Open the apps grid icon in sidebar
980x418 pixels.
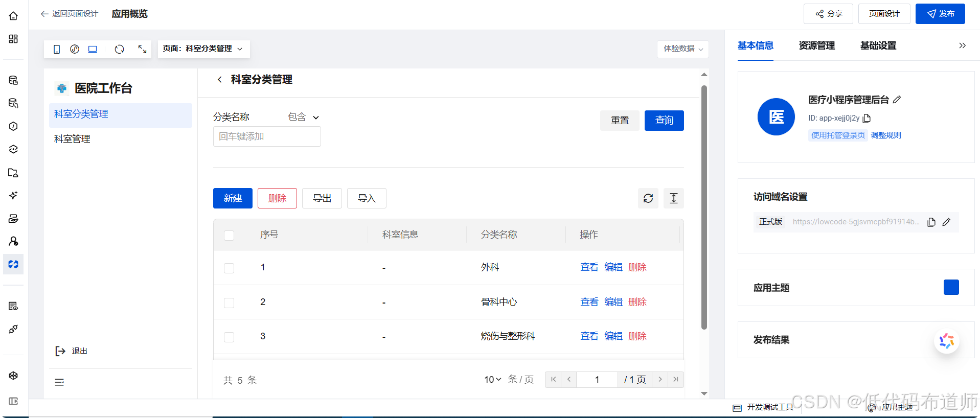(13, 39)
